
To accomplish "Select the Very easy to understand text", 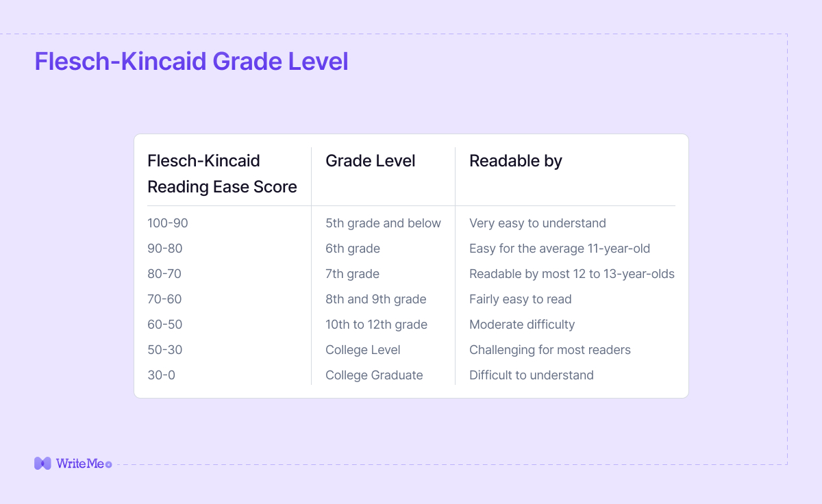I will (538, 223).
